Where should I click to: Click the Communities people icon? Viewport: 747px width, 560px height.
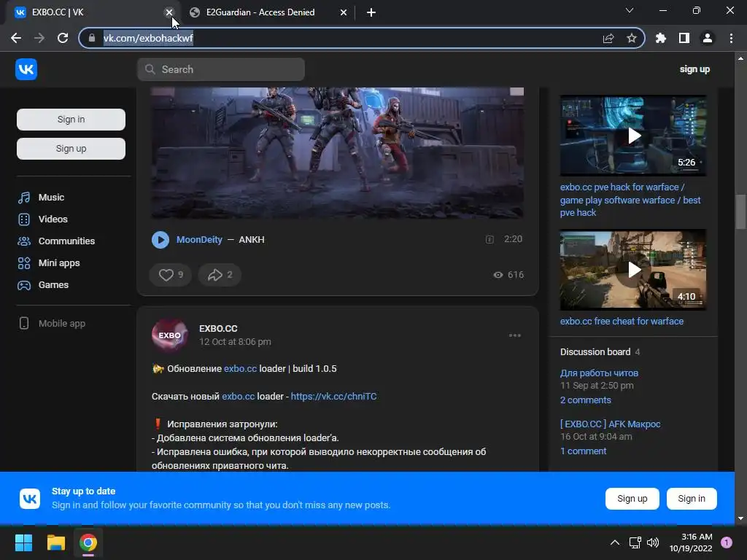pos(24,241)
